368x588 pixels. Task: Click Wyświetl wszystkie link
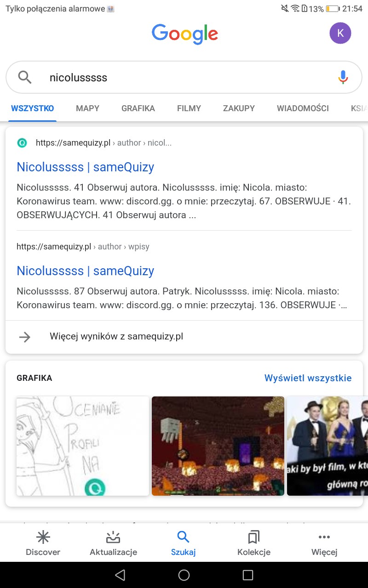(308, 378)
